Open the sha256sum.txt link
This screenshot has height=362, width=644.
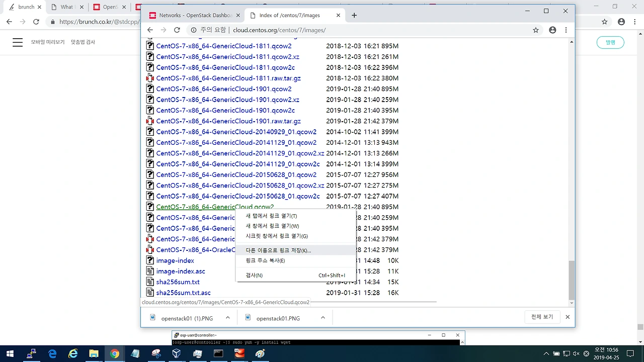pos(178,282)
